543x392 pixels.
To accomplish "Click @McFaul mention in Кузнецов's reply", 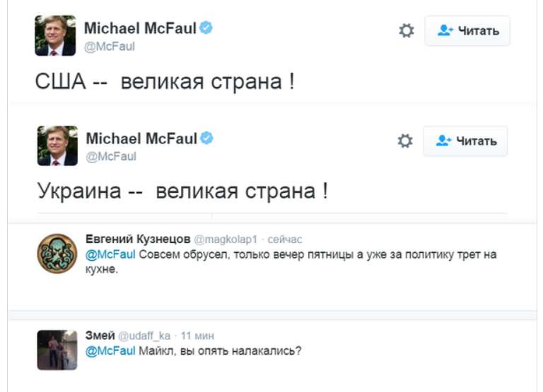I will (x=110, y=254).
